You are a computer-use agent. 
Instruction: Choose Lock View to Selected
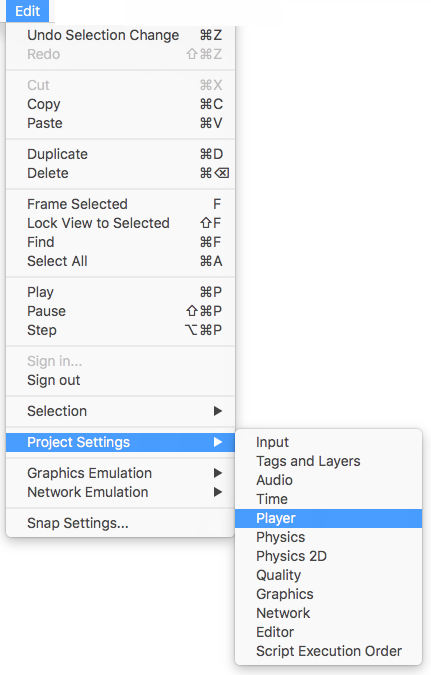(x=121, y=223)
